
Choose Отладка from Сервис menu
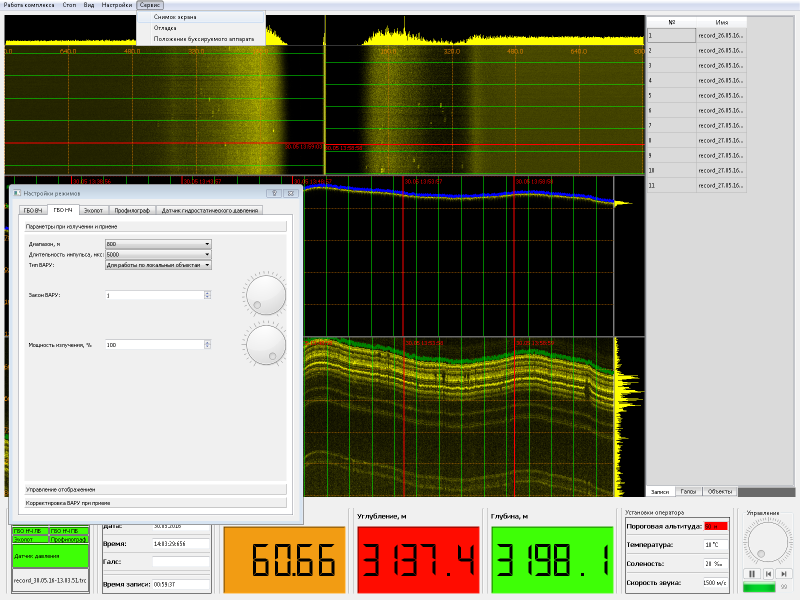pos(201,28)
